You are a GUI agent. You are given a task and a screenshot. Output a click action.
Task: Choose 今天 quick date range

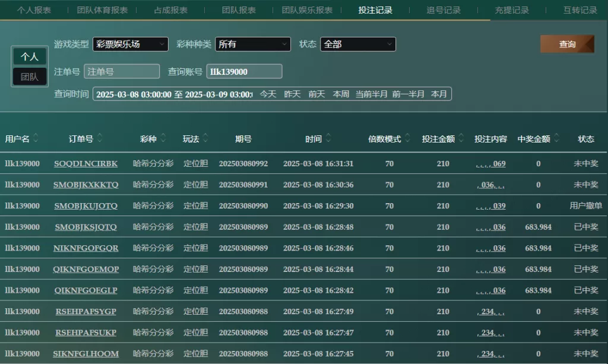pyautogui.click(x=268, y=94)
